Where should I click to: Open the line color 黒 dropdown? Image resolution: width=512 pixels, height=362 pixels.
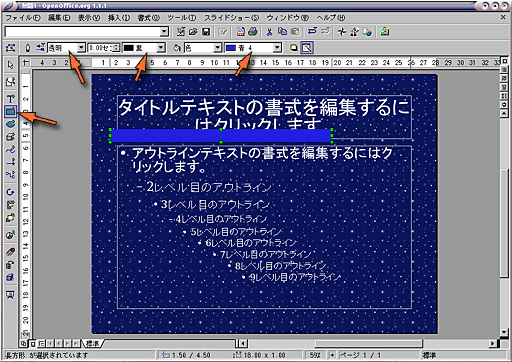point(161,48)
